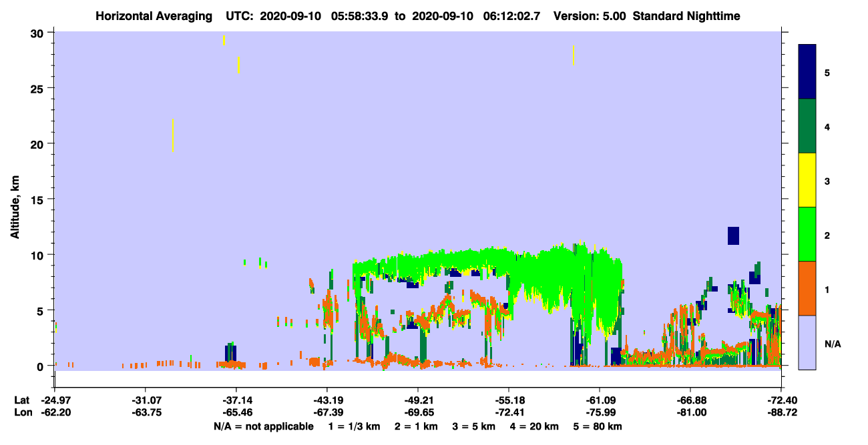Click the bright green color bar segment 2

click(x=807, y=234)
